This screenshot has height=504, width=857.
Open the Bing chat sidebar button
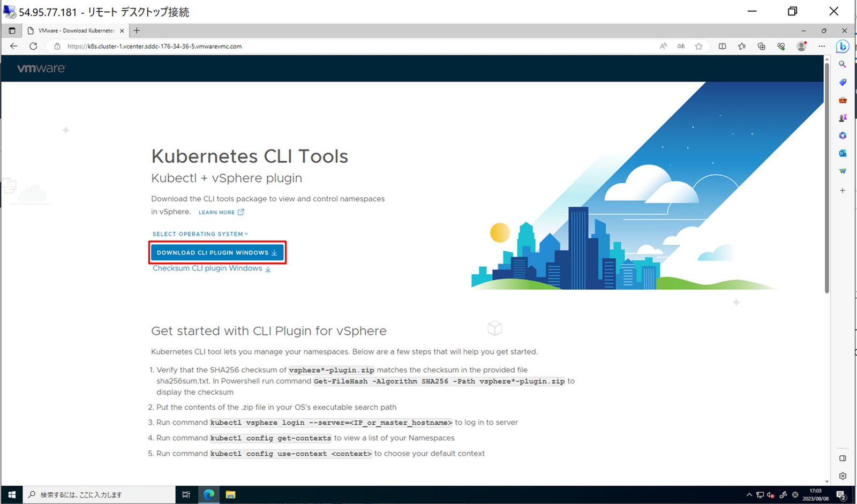pos(843,47)
